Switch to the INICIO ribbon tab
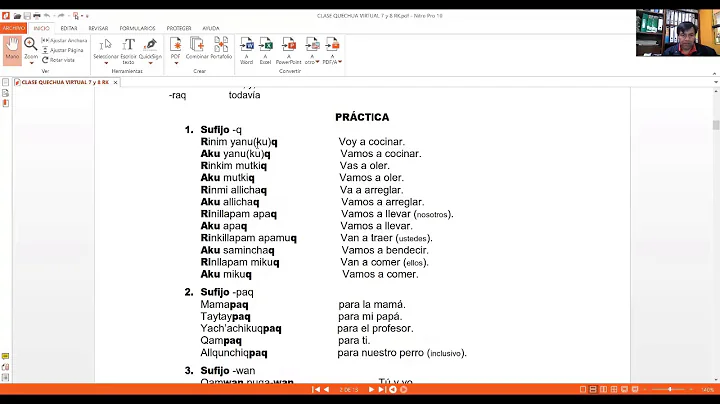Image resolution: width=720 pixels, height=404 pixels. (x=41, y=28)
